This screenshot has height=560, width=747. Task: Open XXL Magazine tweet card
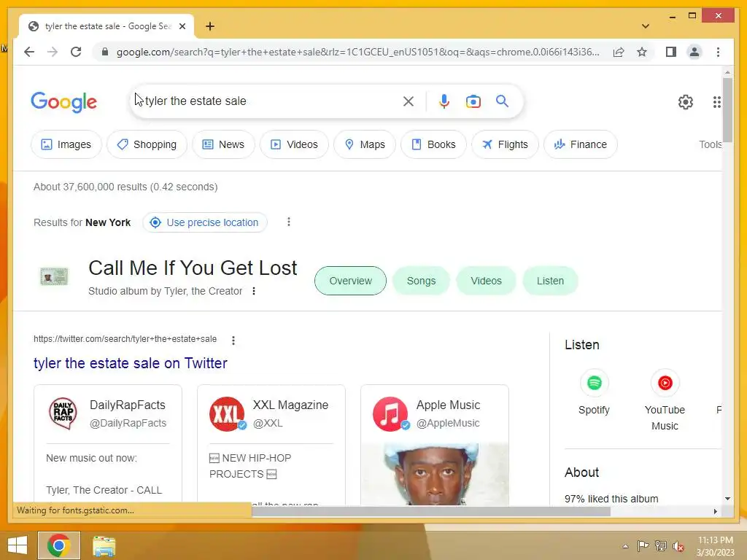[x=271, y=445]
